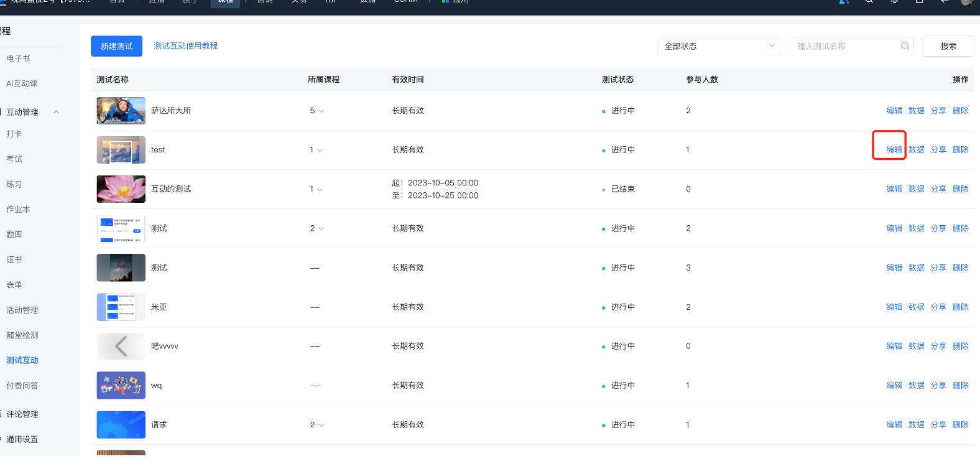The height and width of the screenshot is (464, 980).
Task: Open 打卡 in the sidebar
Action: (x=14, y=134)
